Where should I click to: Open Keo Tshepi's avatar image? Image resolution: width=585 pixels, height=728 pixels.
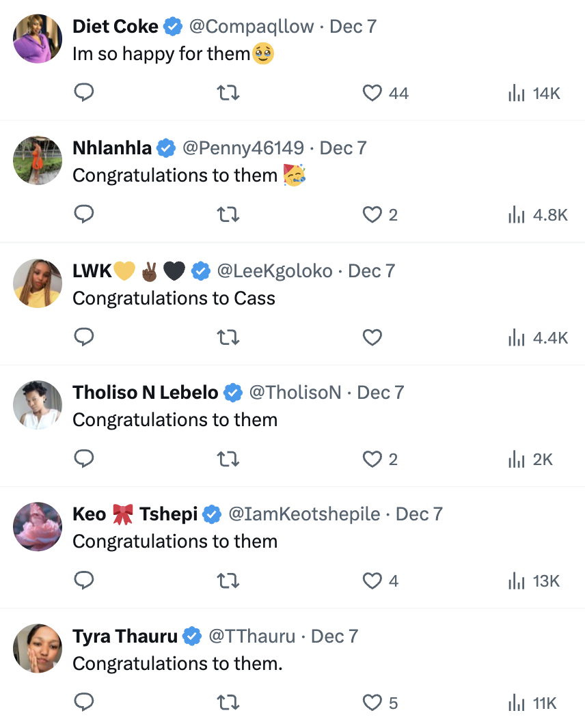point(38,527)
